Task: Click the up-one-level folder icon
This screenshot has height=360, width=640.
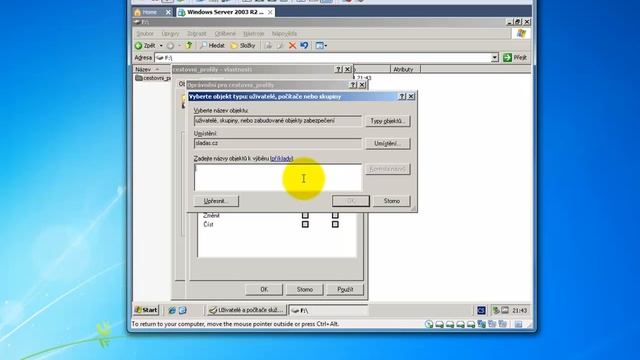Action: pos(189,45)
